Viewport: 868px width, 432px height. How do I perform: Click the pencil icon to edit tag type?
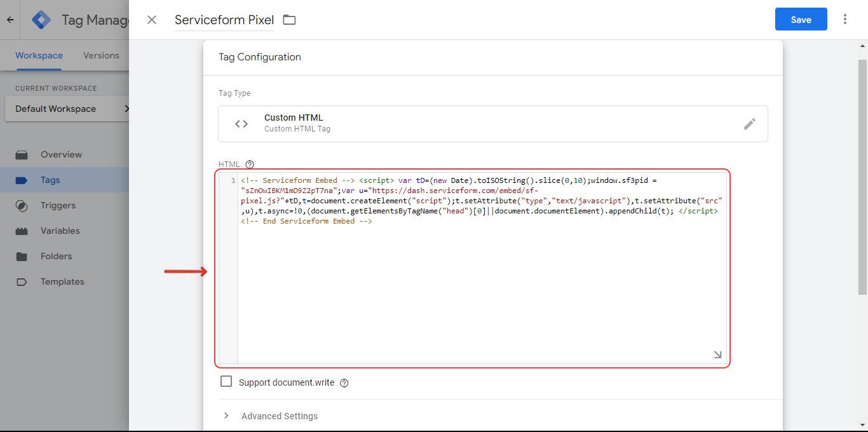coord(750,124)
